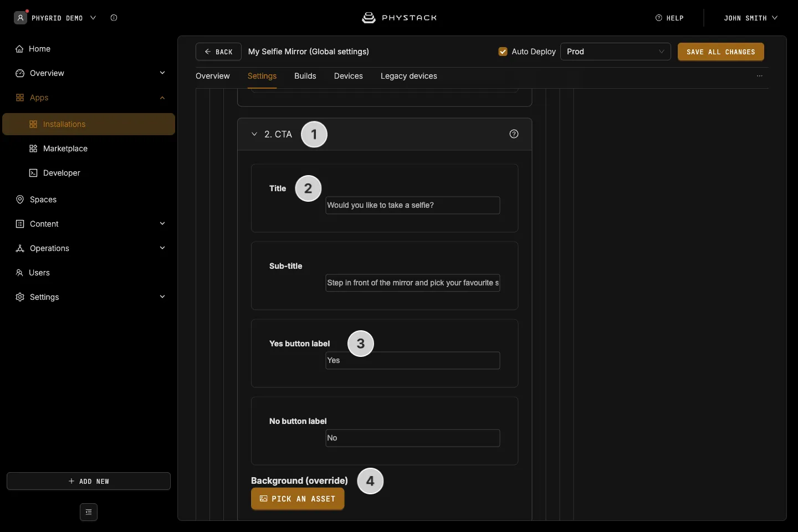This screenshot has height=532, width=798.
Task: Click the Phystack logo in header
Action: coord(399,18)
